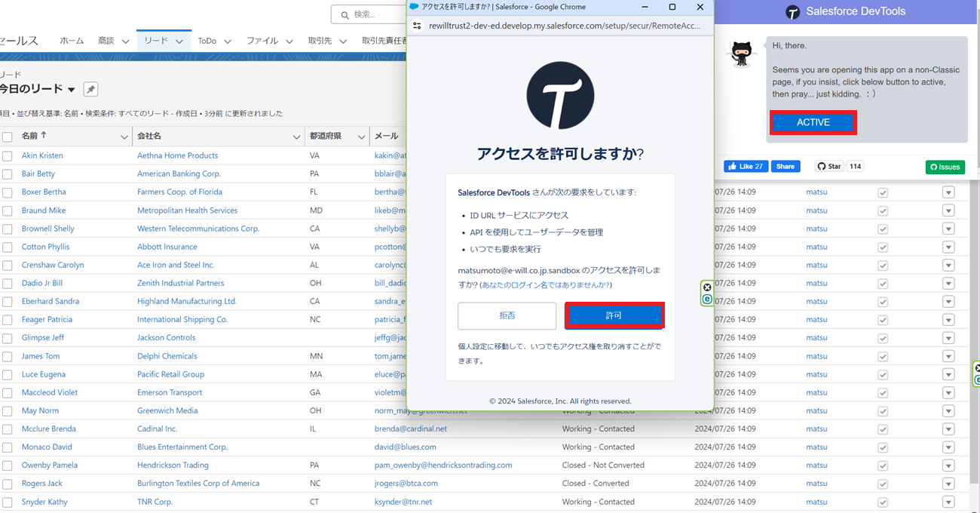The height and width of the screenshot is (513, 980).
Task: Open the 今日のリード list view selector
Action: click(71, 88)
